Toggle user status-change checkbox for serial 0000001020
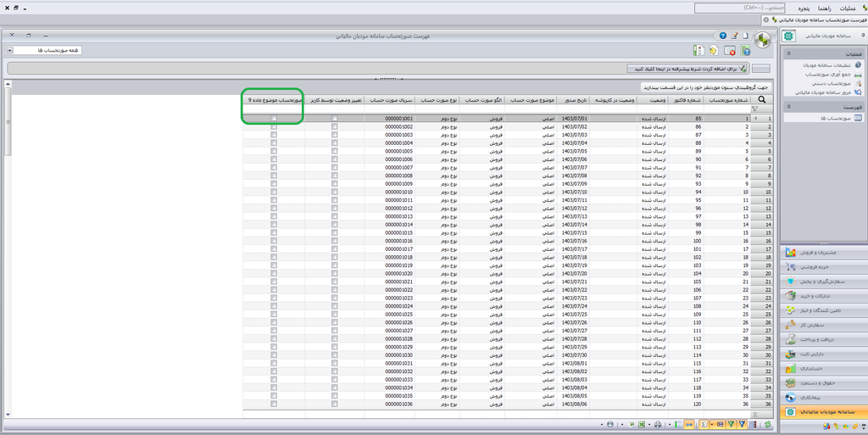Screen dimensions: 868x435 click(334, 273)
